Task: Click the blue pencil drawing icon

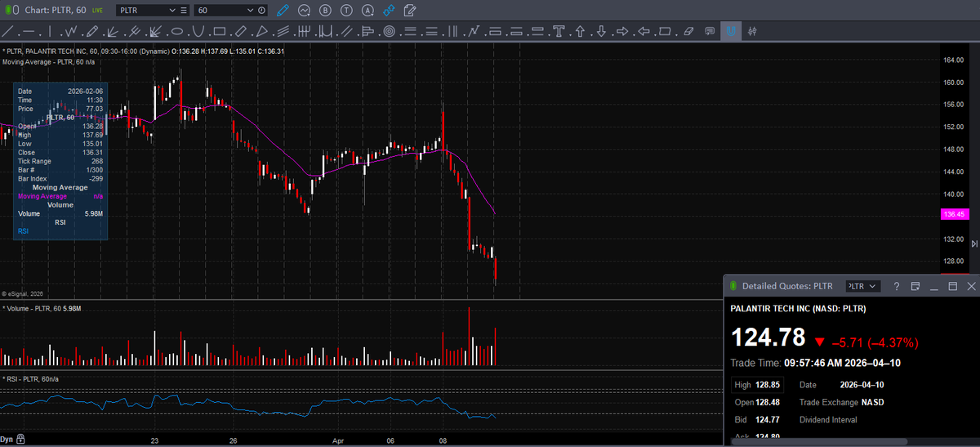Action: point(283,11)
